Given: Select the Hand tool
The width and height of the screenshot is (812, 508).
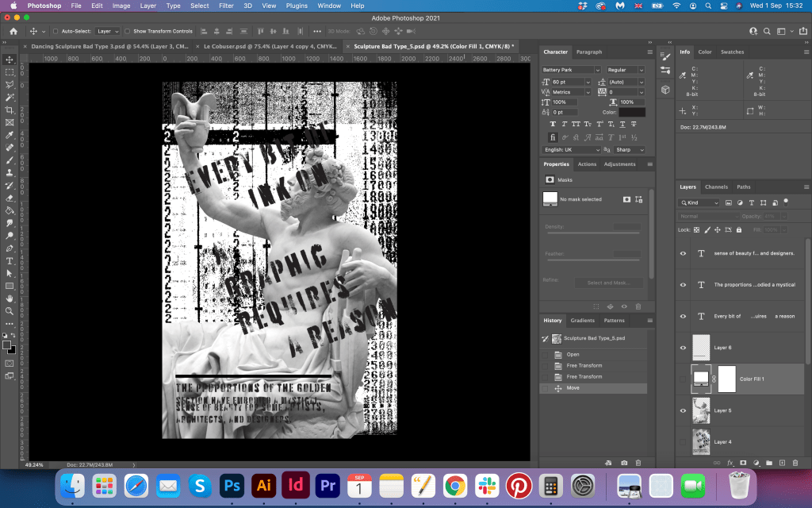Looking at the screenshot, I should click(x=10, y=298).
